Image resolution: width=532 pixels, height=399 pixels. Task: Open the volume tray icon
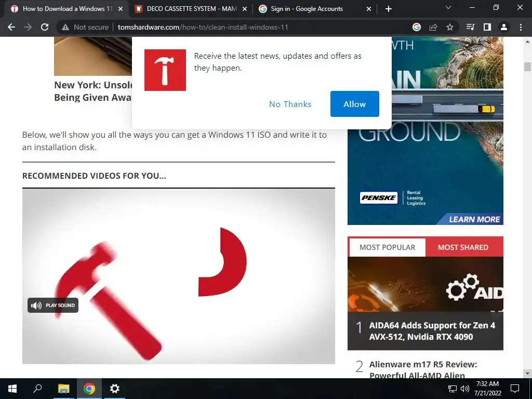click(x=465, y=389)
